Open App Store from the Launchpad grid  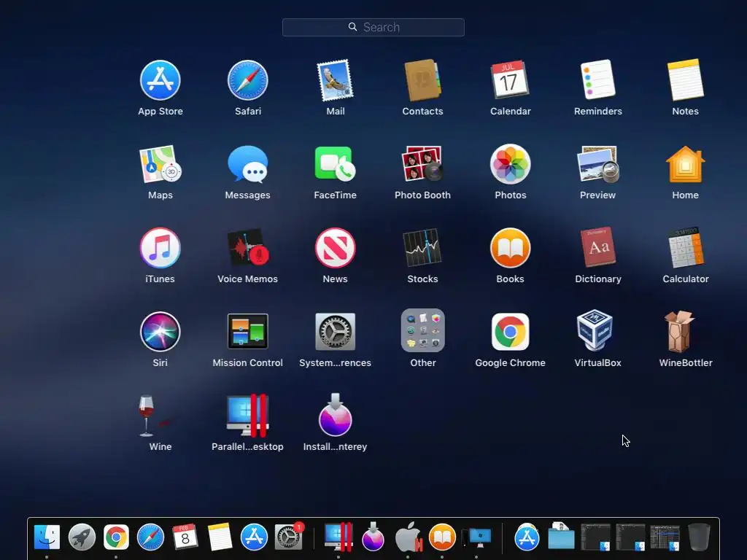click(x=160, y=80)
